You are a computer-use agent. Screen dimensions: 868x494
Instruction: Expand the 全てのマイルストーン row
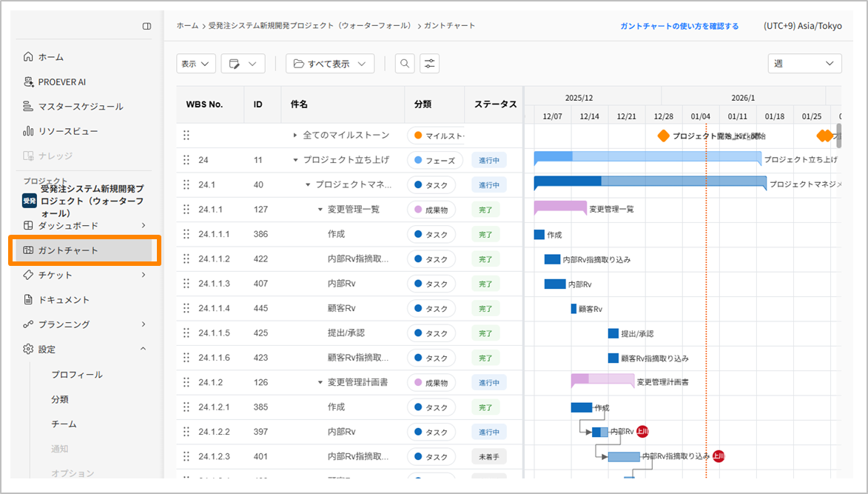295,136
